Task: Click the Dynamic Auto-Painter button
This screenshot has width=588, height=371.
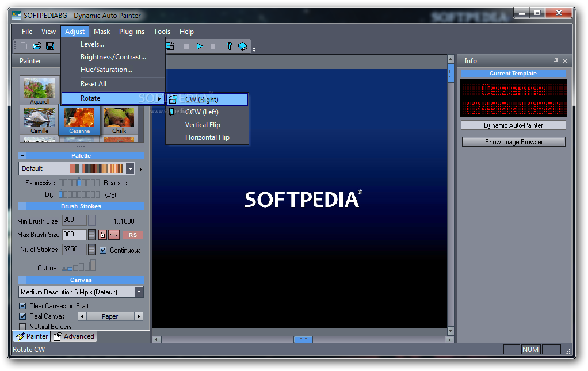Action: coord(513,125)
